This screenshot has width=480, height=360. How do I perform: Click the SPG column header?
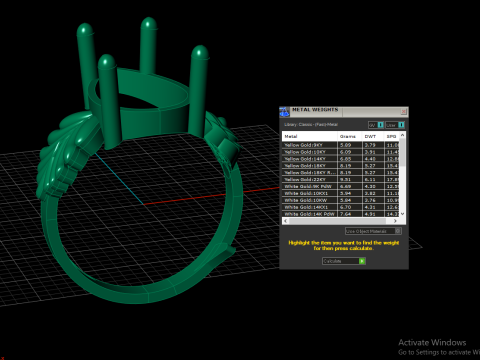tap(392, 136)
